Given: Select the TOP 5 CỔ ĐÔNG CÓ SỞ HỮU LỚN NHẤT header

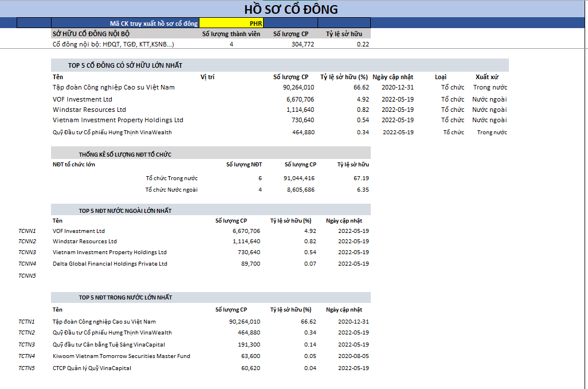Looking at the screenshot, I should tap(125, 65).
